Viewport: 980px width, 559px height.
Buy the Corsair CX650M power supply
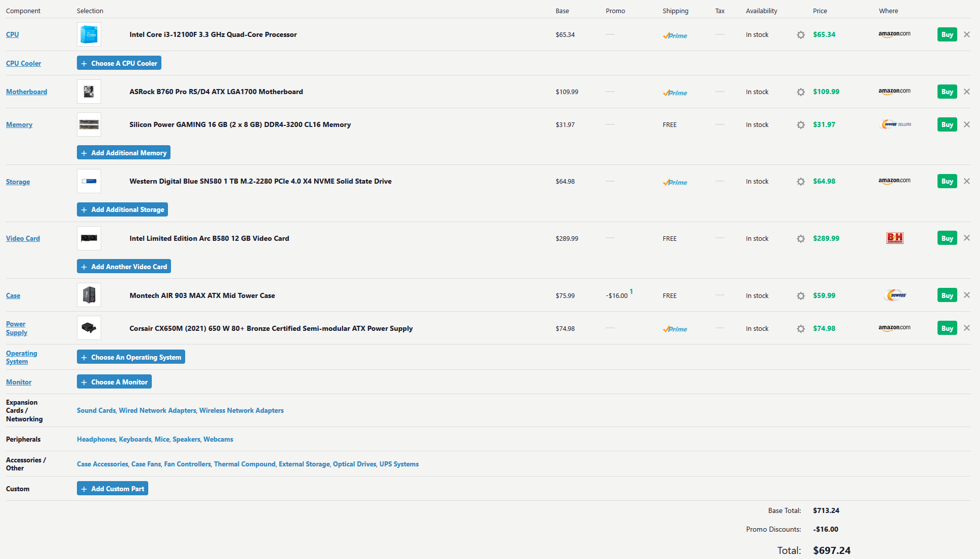pos(947,328)
